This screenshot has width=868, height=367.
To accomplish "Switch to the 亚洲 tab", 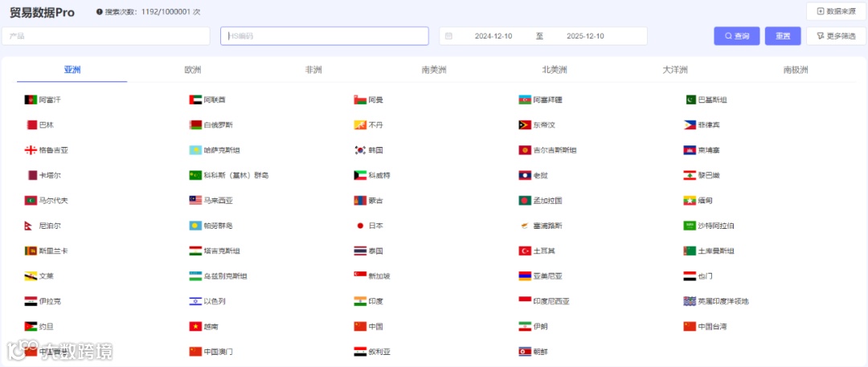I will click(72, 70).
